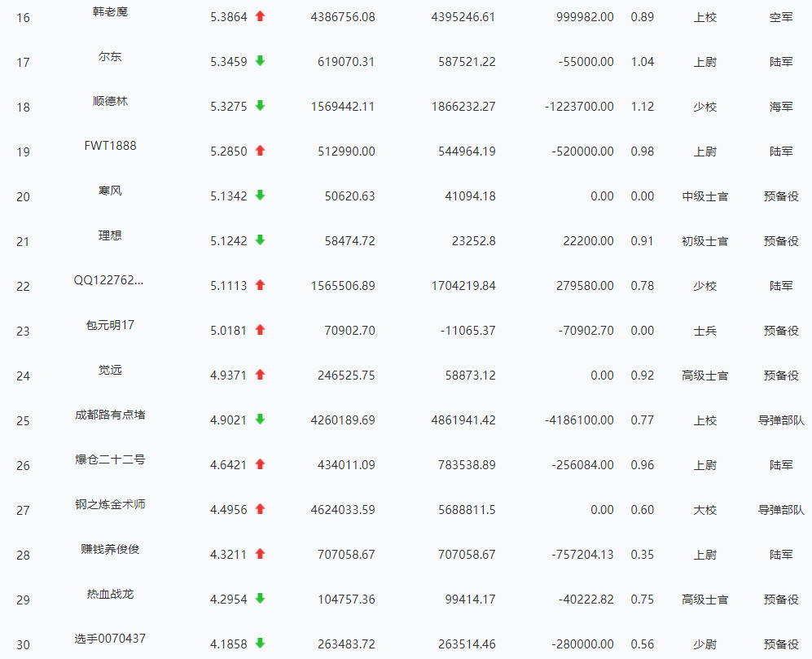
Task: Click the value 4386756.08
Action: pos(343,17)
